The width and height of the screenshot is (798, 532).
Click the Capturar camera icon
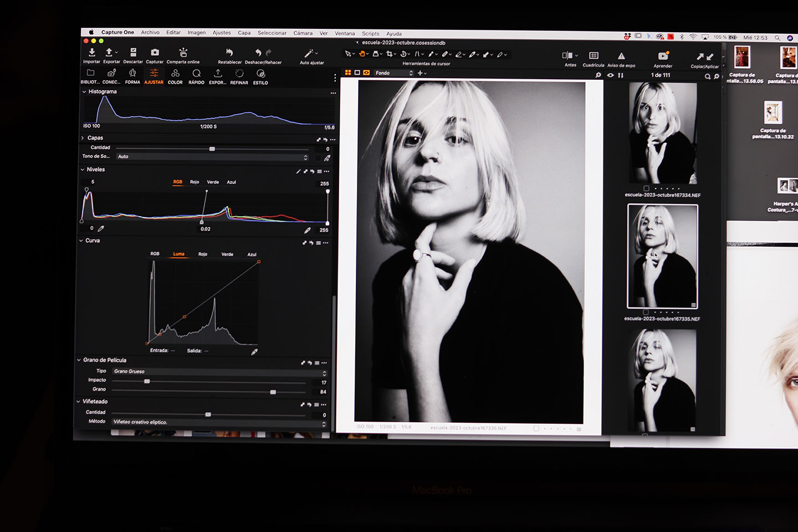pos(155,53)
